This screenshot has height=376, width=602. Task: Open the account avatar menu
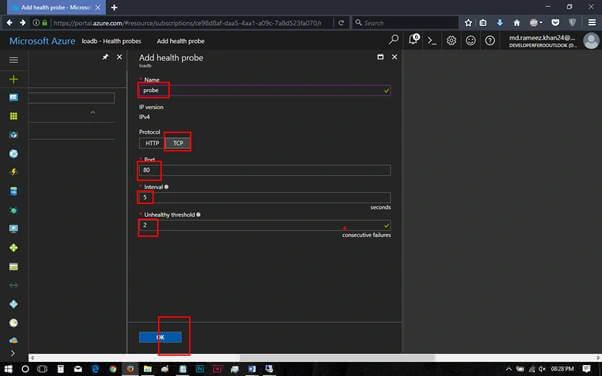[x=591, y=41]
